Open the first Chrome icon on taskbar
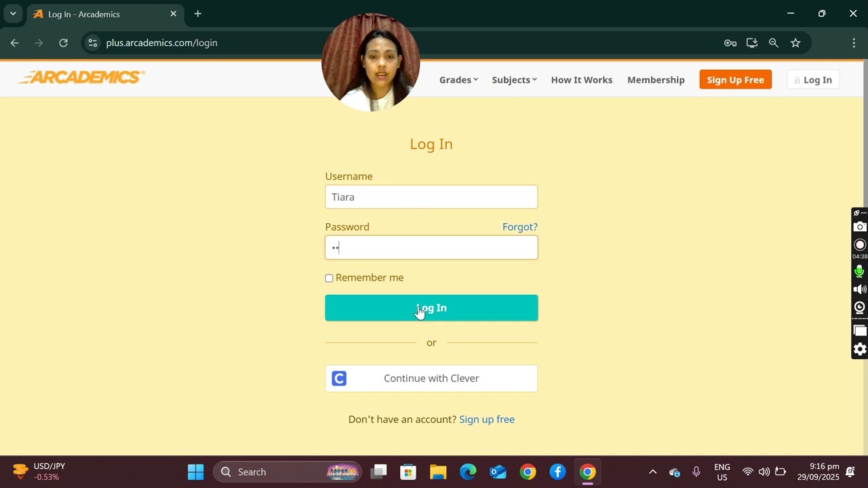 [528, 472]
